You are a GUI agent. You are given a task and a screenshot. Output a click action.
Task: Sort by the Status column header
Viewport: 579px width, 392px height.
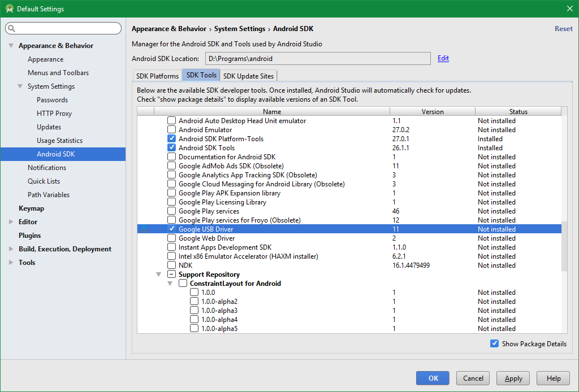pyautogui.click(x=518, y=111)
